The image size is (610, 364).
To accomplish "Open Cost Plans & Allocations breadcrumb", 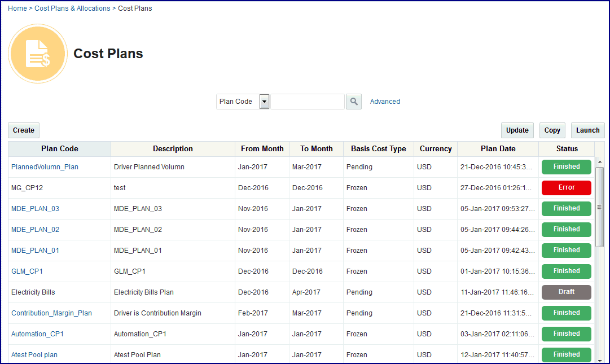I will [x=72, y=8].
